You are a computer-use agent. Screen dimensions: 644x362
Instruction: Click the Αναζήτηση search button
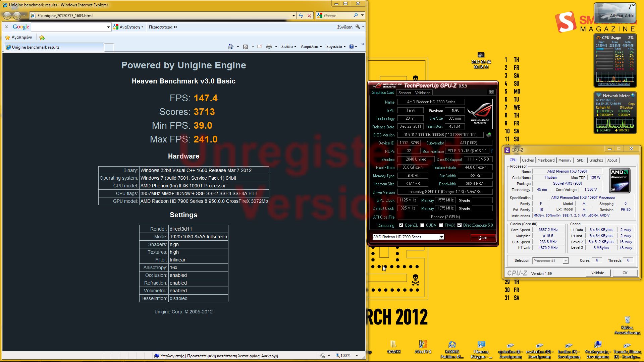pos(128,27)
